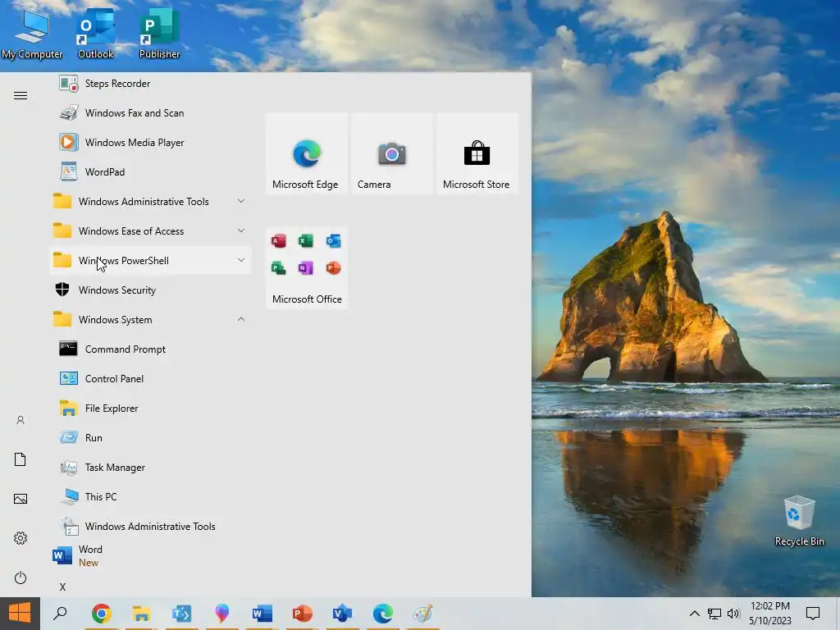This screenshot has width=840, height=630.
Task: Expand Windows Ease of Access folder
Action: [150, 231]
